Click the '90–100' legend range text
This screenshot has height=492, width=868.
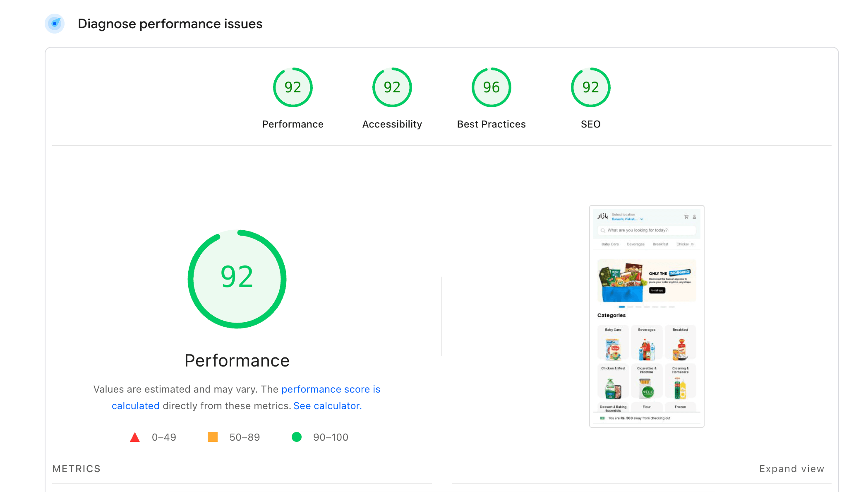click(x=331, y=437)
